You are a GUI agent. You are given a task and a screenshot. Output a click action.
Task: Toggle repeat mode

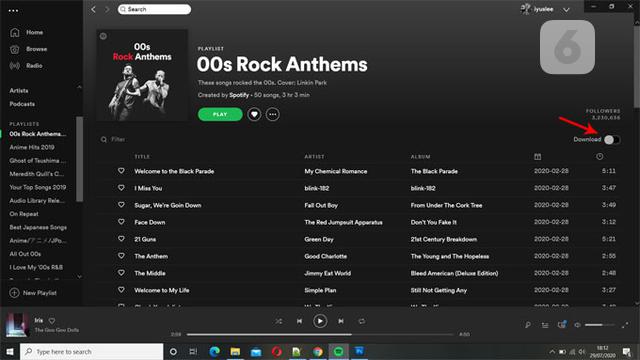point(362,321)
